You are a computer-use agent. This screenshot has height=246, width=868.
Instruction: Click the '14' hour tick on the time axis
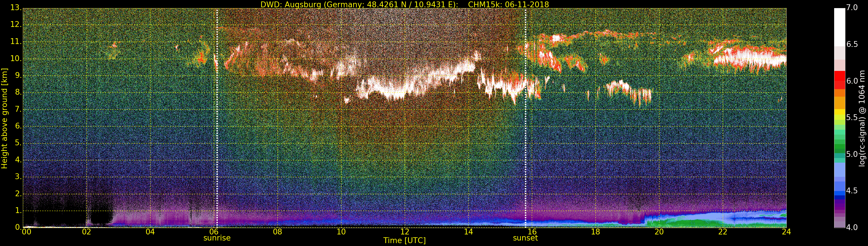[x=468, y=232]
